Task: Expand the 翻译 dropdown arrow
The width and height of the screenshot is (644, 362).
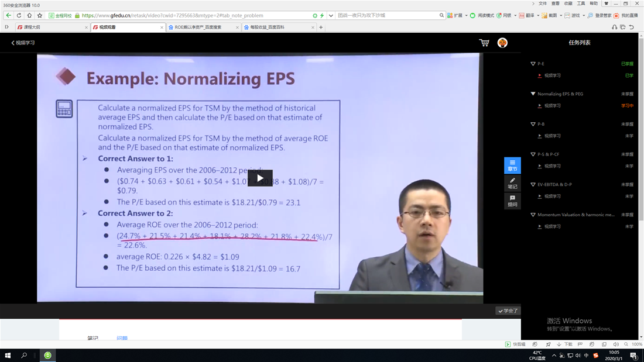Action: pos(537,16)
